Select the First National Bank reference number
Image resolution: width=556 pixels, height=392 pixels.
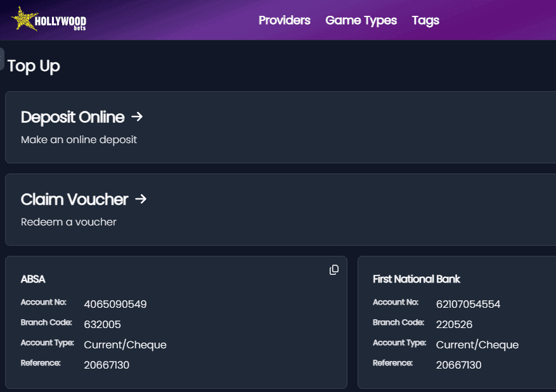point(458,365)
